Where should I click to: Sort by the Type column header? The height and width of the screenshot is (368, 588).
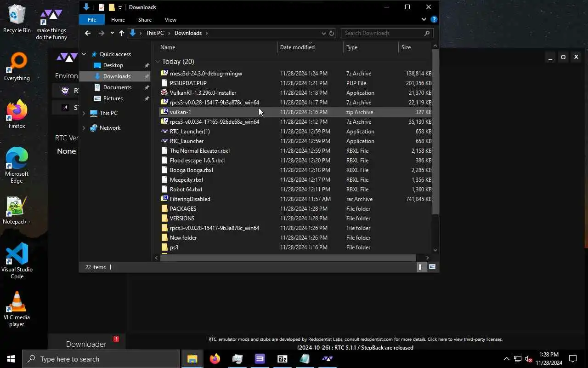point(371,47)
